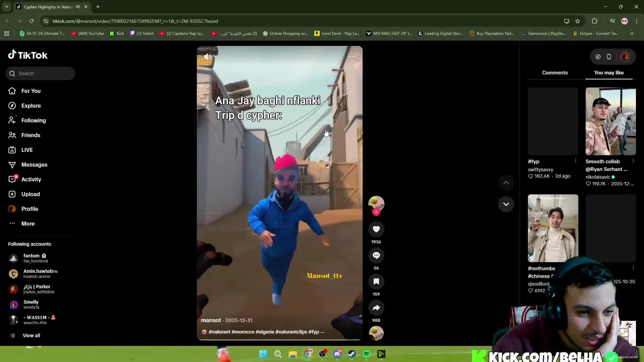Open the Twitch bookmark
Image resolution: width=644 pixels, height=362 pixels.
142,34
